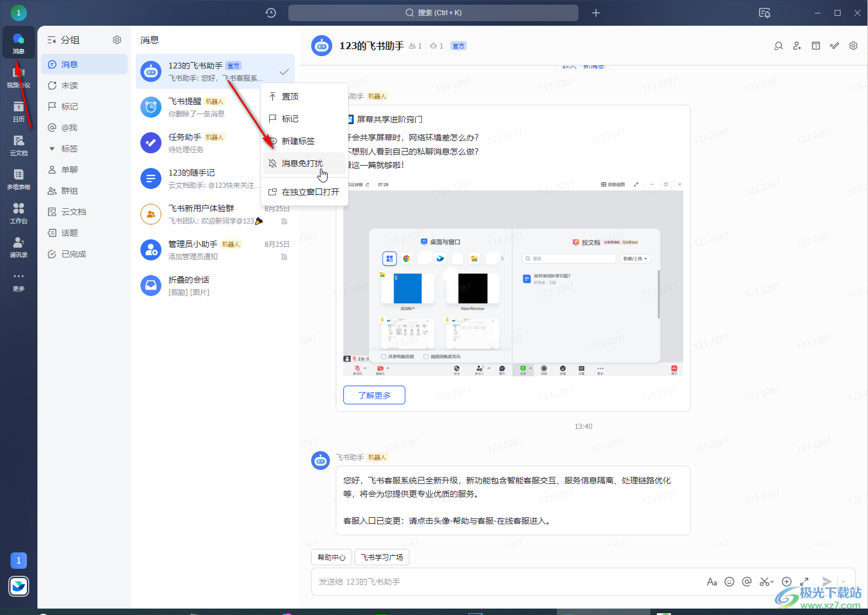Click the Feishu logo at bottom left

[x=19, y=586]
